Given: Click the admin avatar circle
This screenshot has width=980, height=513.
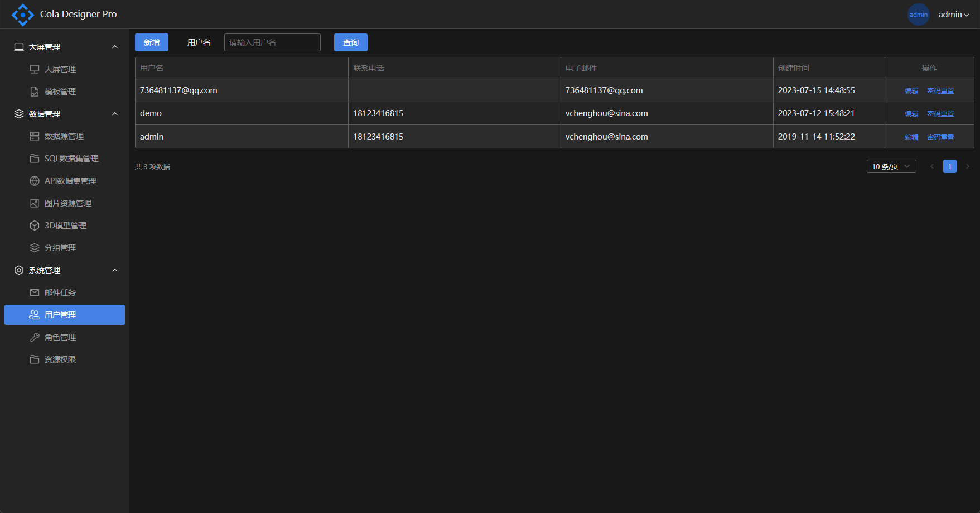Looking at the screenshot, I should click(x=918, y=15).
